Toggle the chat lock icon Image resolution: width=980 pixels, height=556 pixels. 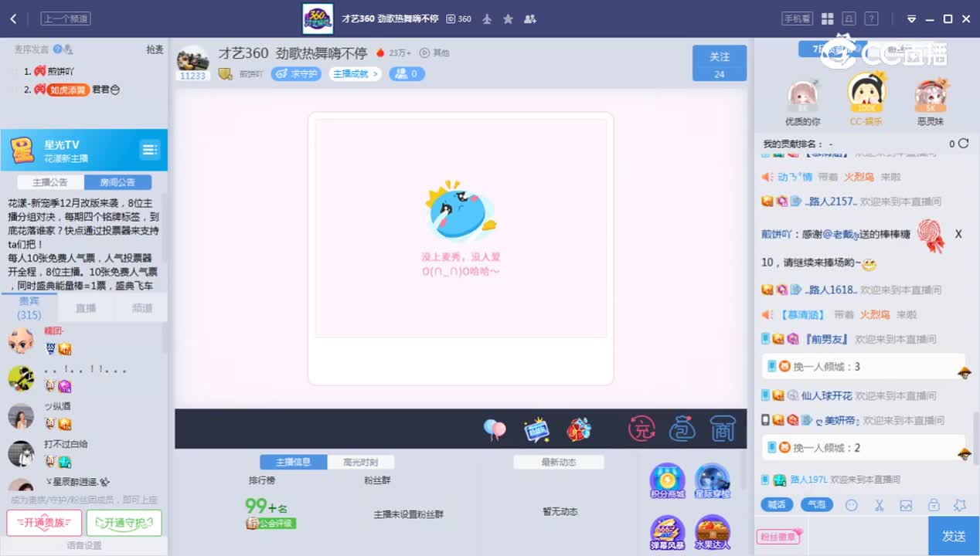[x=934, y=506]
